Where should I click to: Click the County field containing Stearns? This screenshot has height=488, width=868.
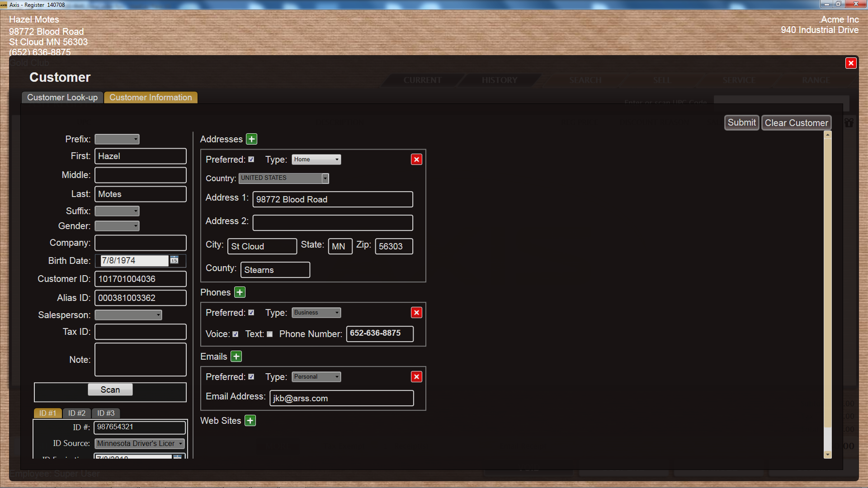pos(275,270)
